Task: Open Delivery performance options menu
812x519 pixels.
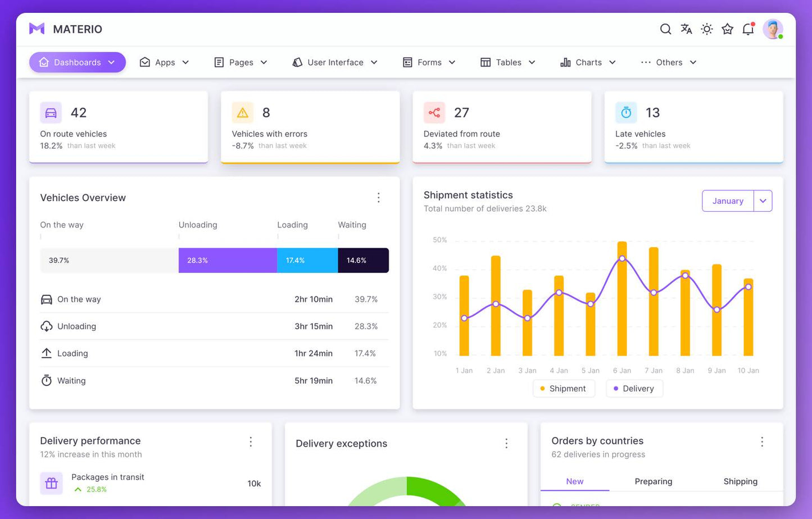Action: [x=251, y=442]
